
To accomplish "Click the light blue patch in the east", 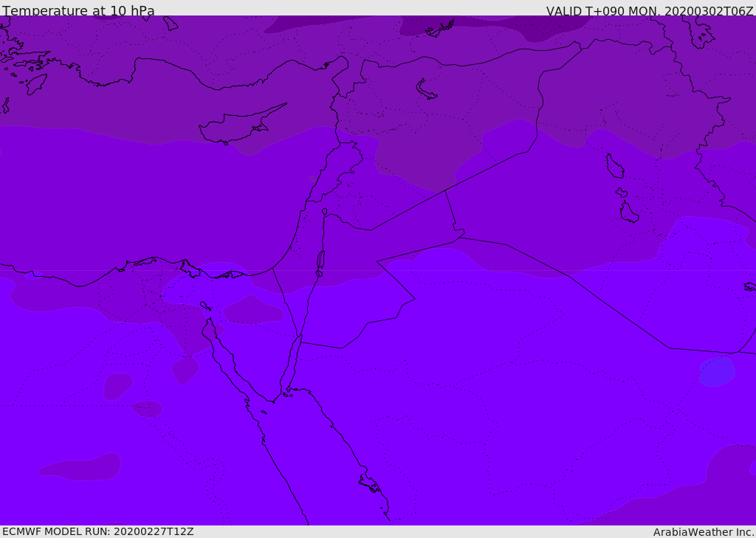I will (x=716, y=371).
